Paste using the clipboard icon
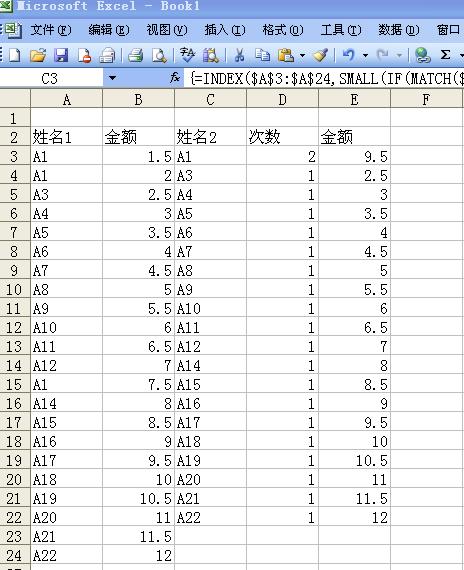The image size is (464, 570). pos(286,56)
